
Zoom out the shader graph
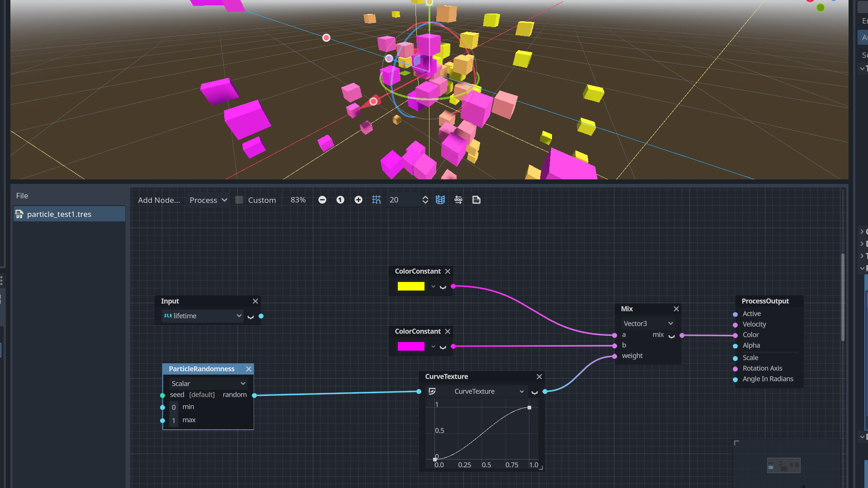pyautogui.click(x=322, y=200)
